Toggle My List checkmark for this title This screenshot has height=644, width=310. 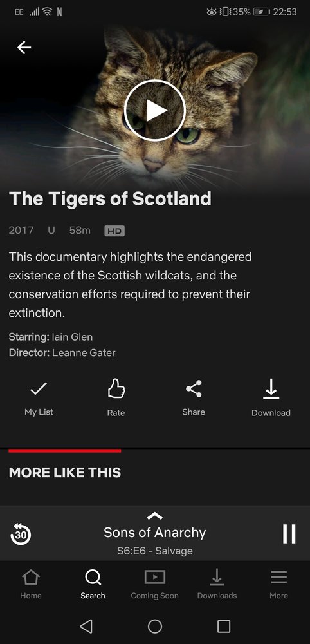[x=39, y=388]
